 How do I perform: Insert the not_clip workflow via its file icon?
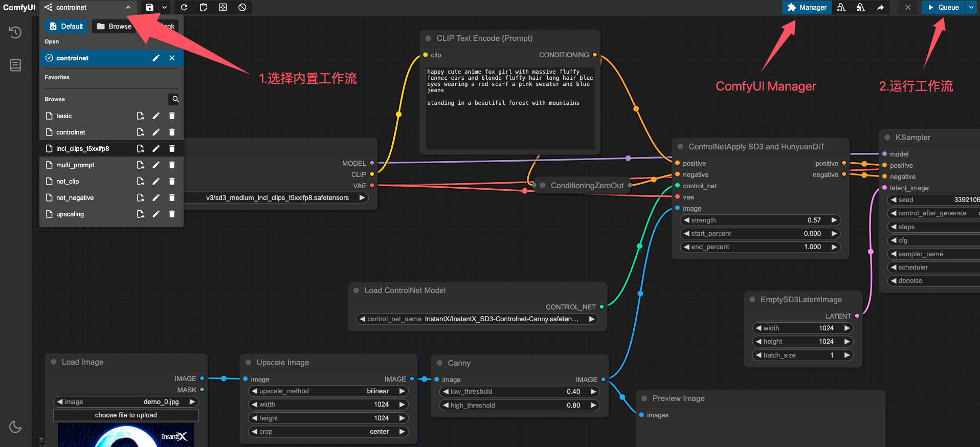point(140,181)
